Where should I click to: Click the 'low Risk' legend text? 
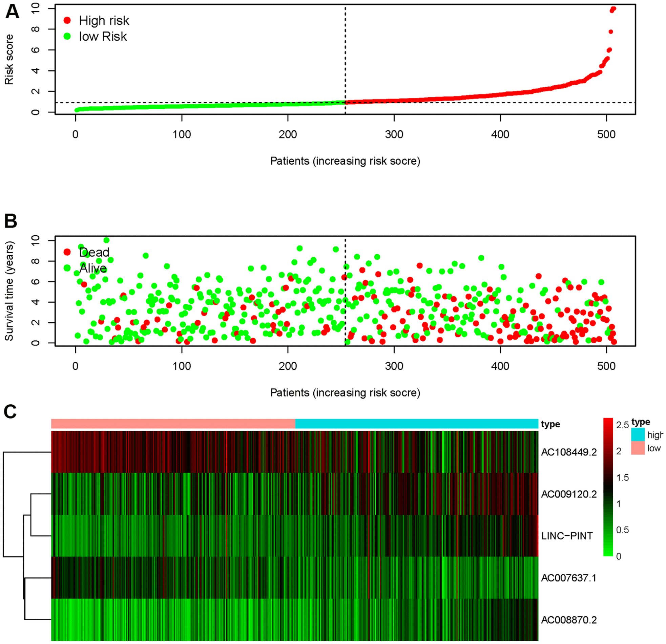[x=103, y=36]
